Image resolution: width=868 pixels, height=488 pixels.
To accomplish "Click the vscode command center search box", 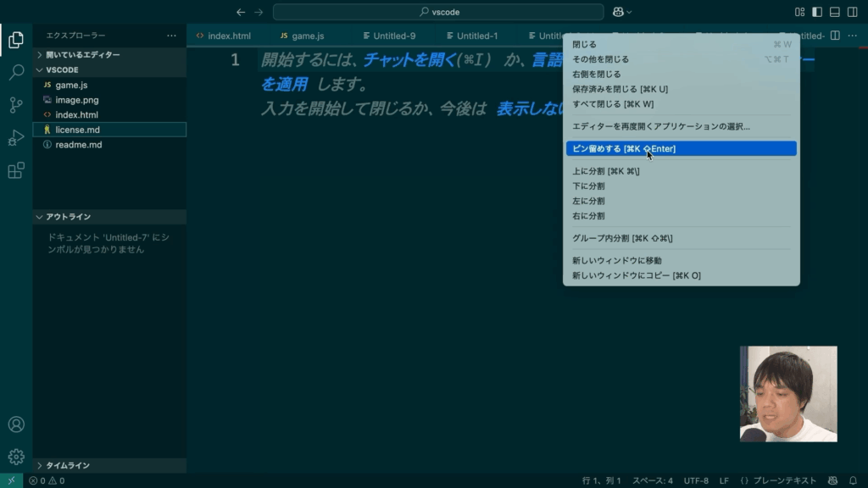I will [438, 12].
